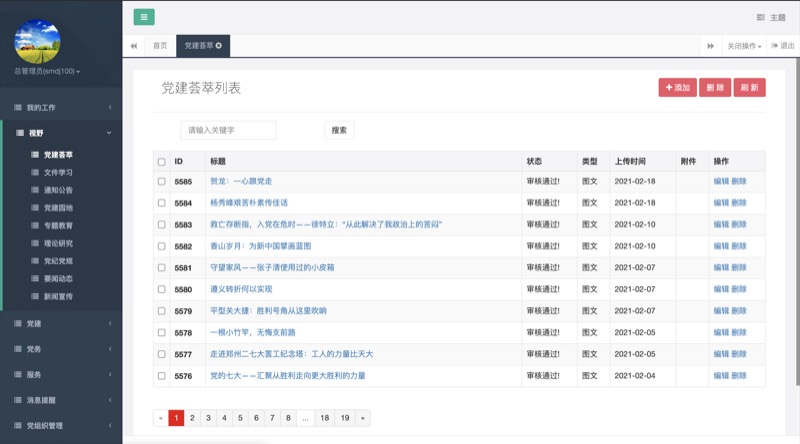Expand 服务 menu via its chevron
The height and width of the screenshot is (444, 800).
(x=110, y=374)
